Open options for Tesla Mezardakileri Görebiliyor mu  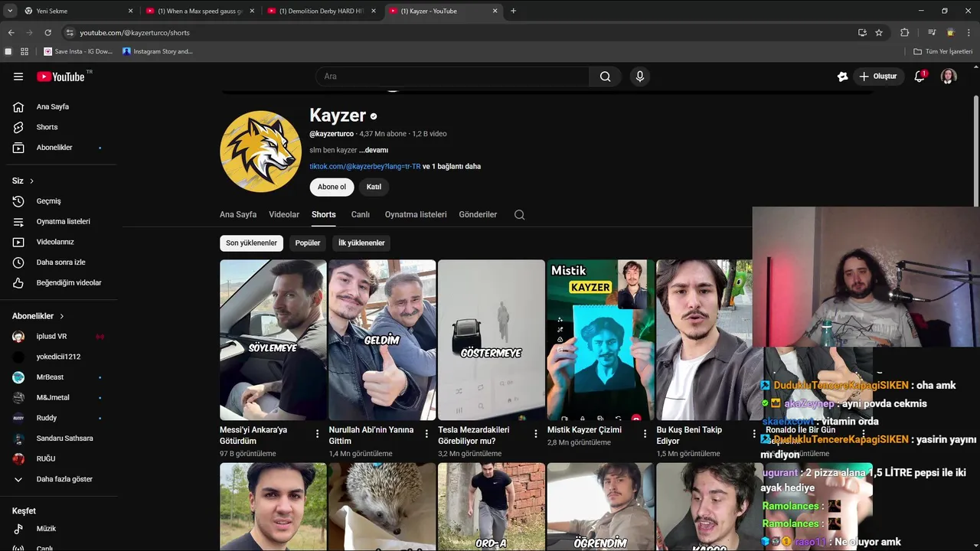tap(536, 434)
